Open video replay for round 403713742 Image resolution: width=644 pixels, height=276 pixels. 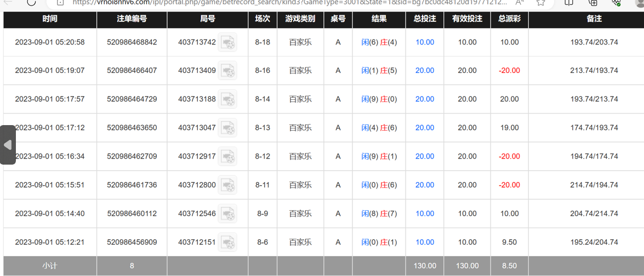[x=227, y=42]
